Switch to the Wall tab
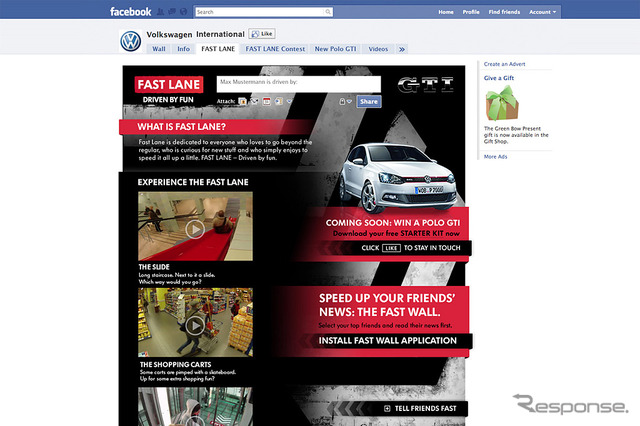This screenshot has height=426, width=640. tap(159, 49)
